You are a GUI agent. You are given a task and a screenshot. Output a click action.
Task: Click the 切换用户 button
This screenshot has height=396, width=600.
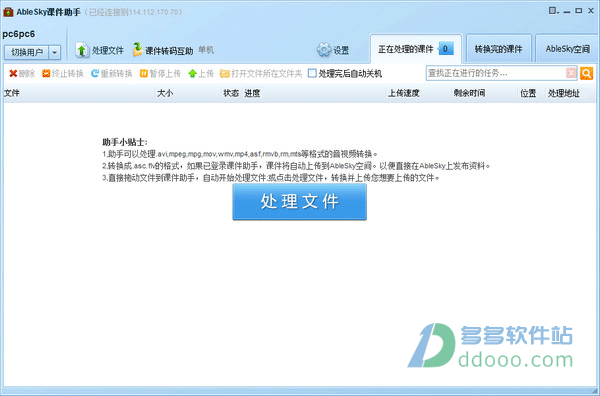(x=26, y=52)
